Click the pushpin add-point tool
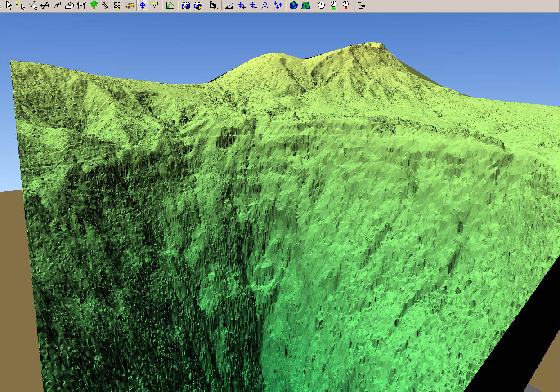560x392 pixels. pyautogui.click(x=105, y=6)
